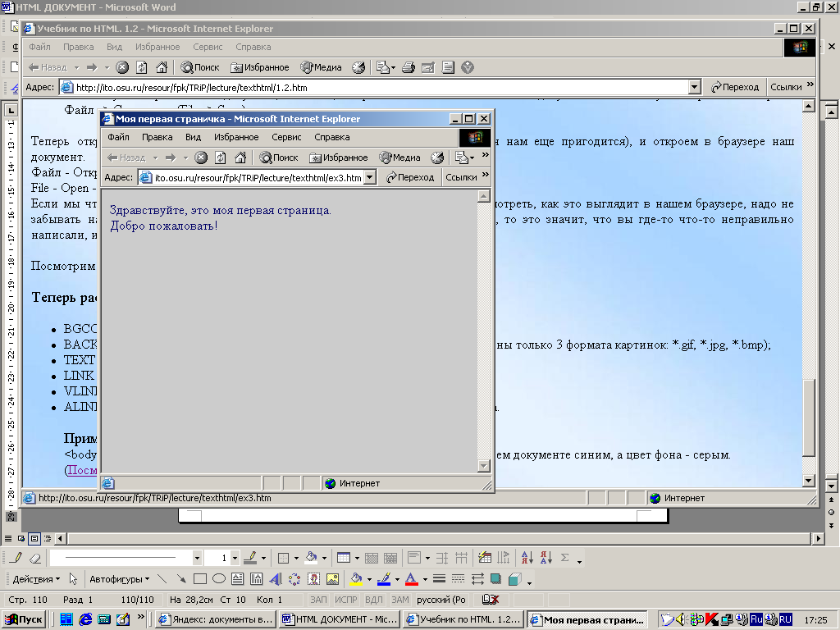Viewport: 840px width, 630px height.
Task: Switch to Яндекс: документы taskbar button
Action: 216,619
